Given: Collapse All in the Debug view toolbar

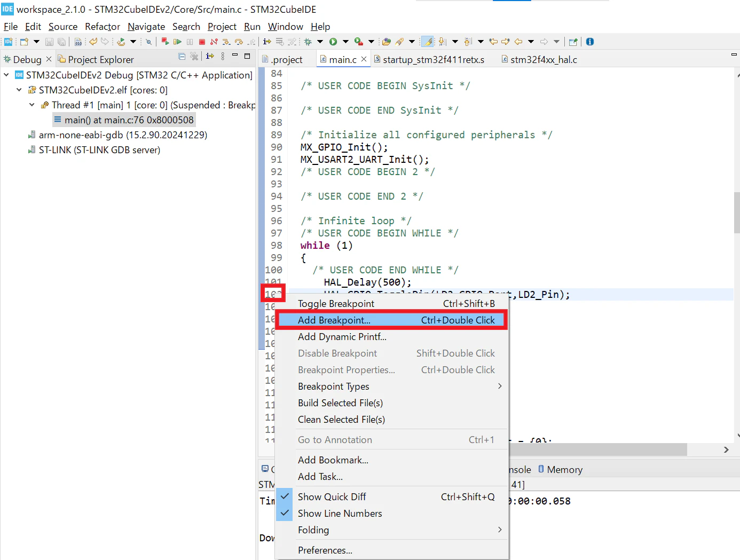Looking at the screenshot, I should tap(182, 56).
